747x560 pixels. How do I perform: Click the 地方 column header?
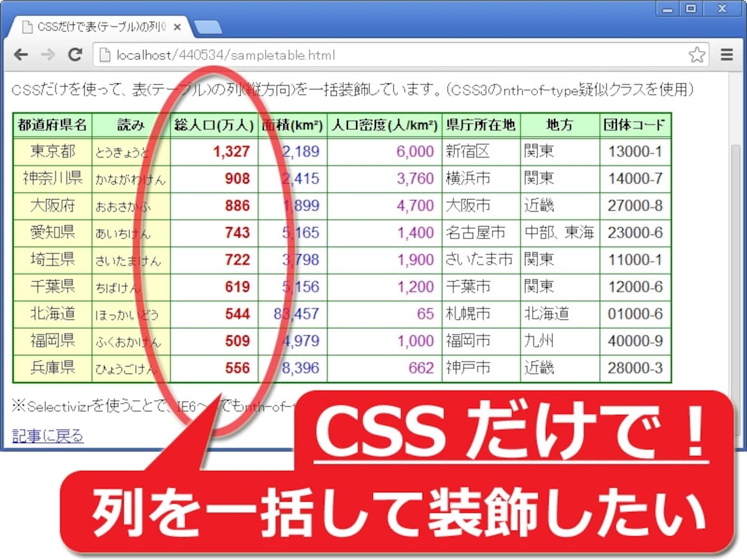coord(560,125)
